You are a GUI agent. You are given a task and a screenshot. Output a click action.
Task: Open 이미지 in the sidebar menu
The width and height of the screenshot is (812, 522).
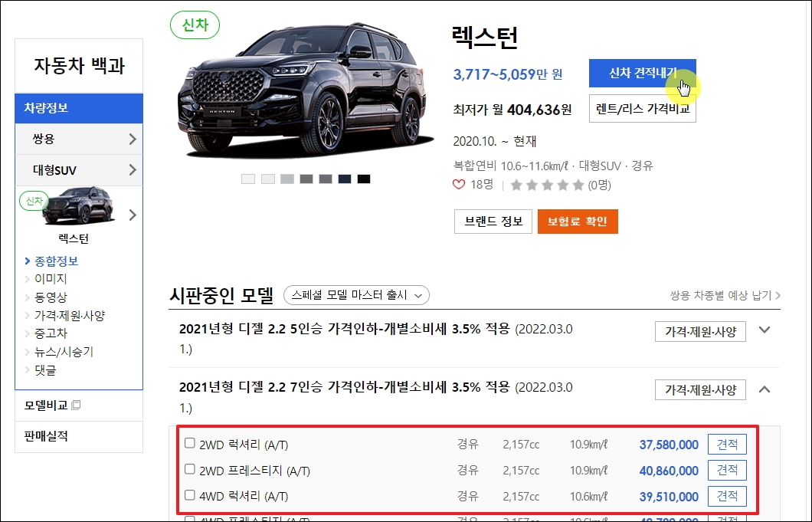51,279
